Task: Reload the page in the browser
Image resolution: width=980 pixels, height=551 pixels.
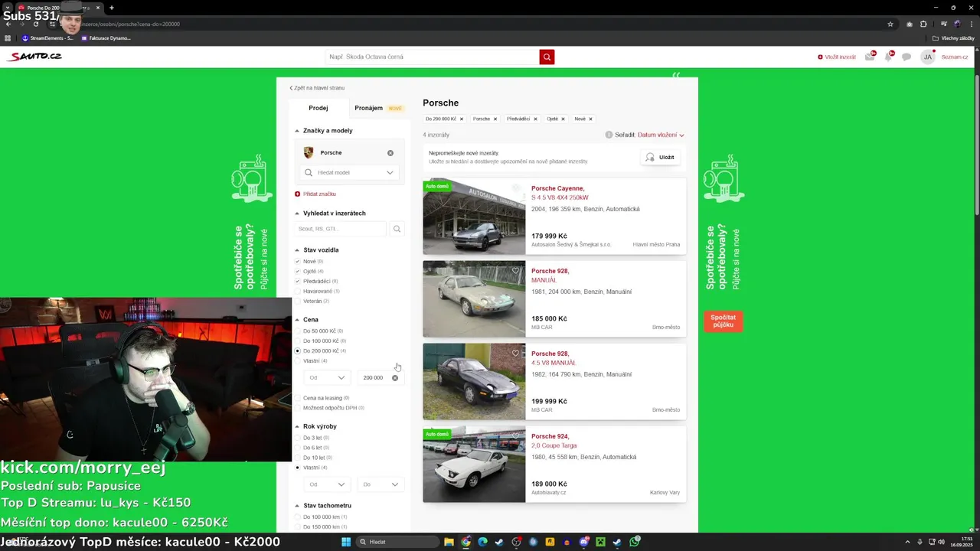Action: click(35, 24)
